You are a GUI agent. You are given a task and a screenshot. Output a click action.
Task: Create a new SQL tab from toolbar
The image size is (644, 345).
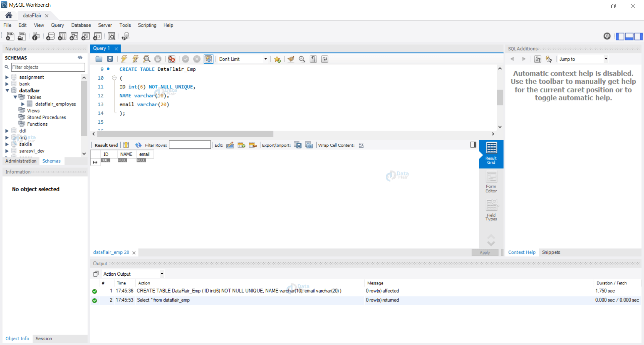pos(10,36)
